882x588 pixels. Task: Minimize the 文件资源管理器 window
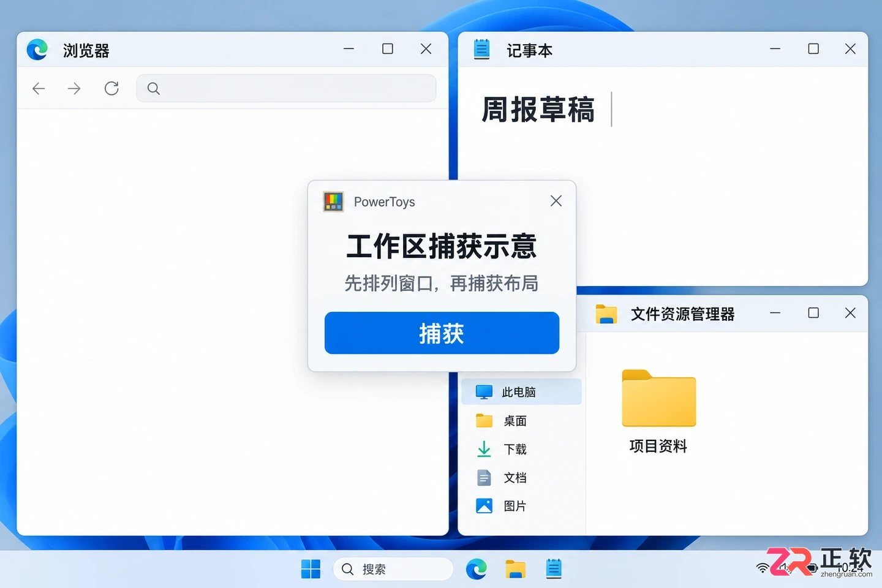(775, 313)
